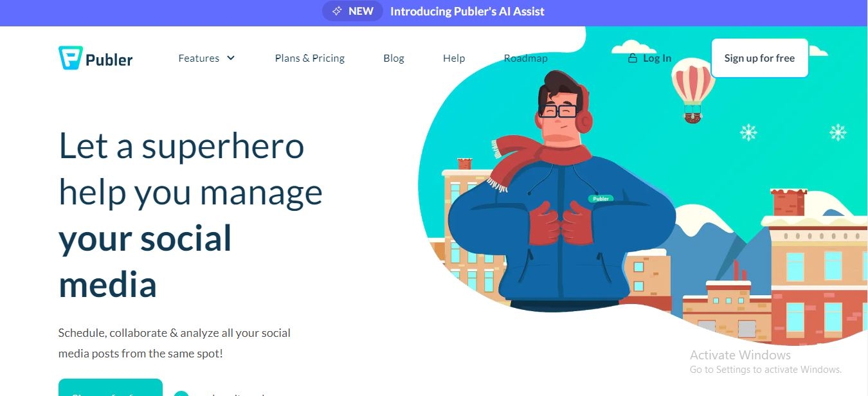
Task: Open the Introducing Publer's AI Assist announcement
Action: pyautogui.click(x=467, y=11)
